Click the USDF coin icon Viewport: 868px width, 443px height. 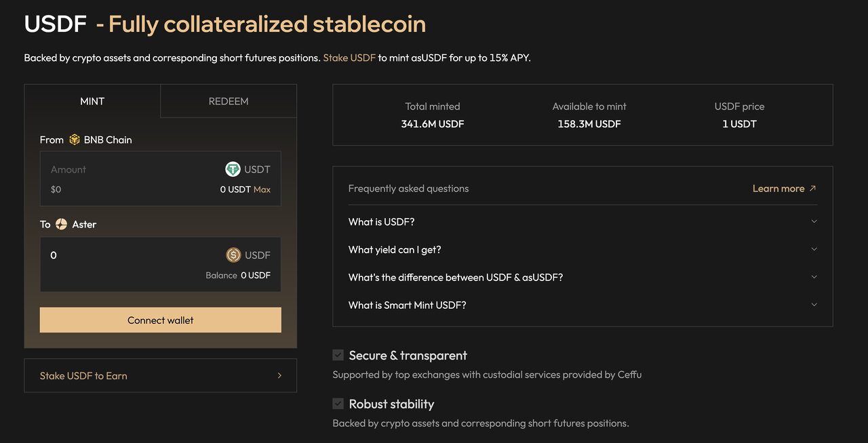pos(233,255)
